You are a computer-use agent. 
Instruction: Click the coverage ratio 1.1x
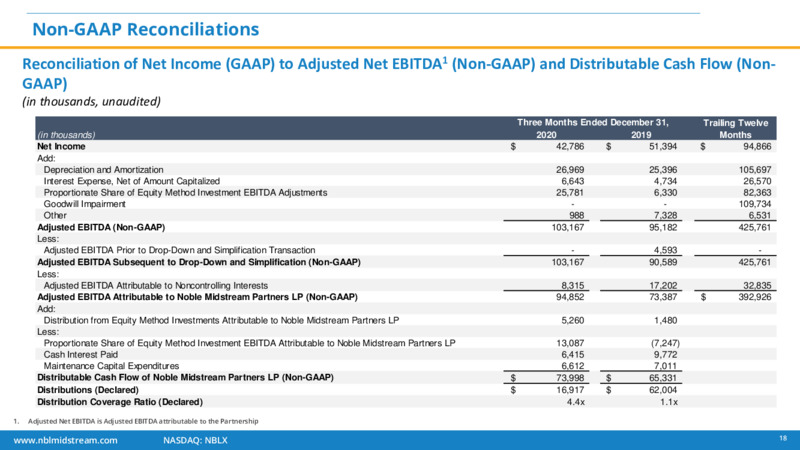click(x=668, y=402)
